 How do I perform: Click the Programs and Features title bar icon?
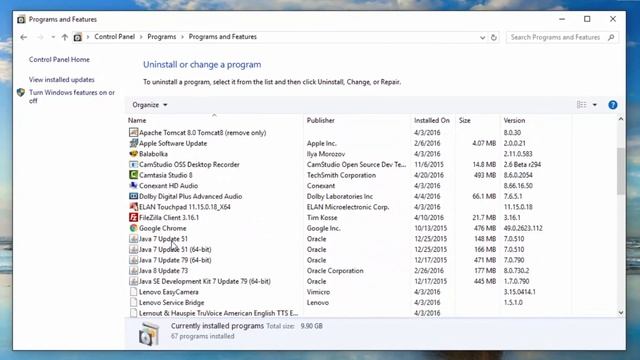(21, 19)
